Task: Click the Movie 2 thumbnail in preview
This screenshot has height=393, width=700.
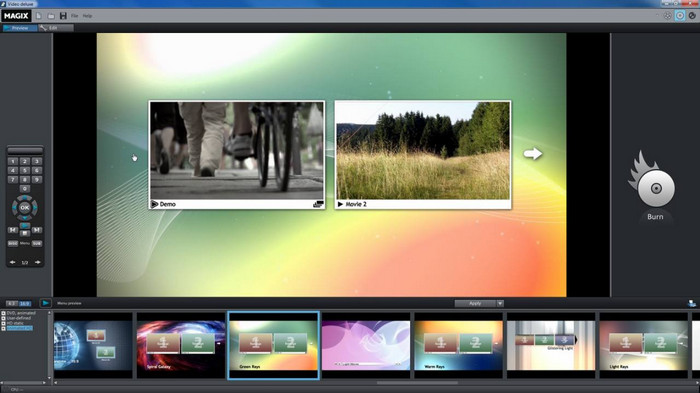Action: pyautogui.click(x=423, y=155)
